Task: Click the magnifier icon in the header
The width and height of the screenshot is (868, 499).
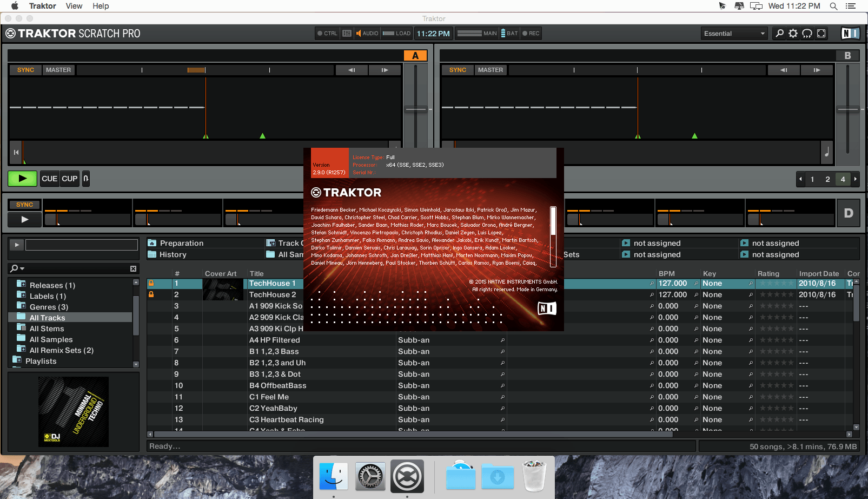Action: 779,34
